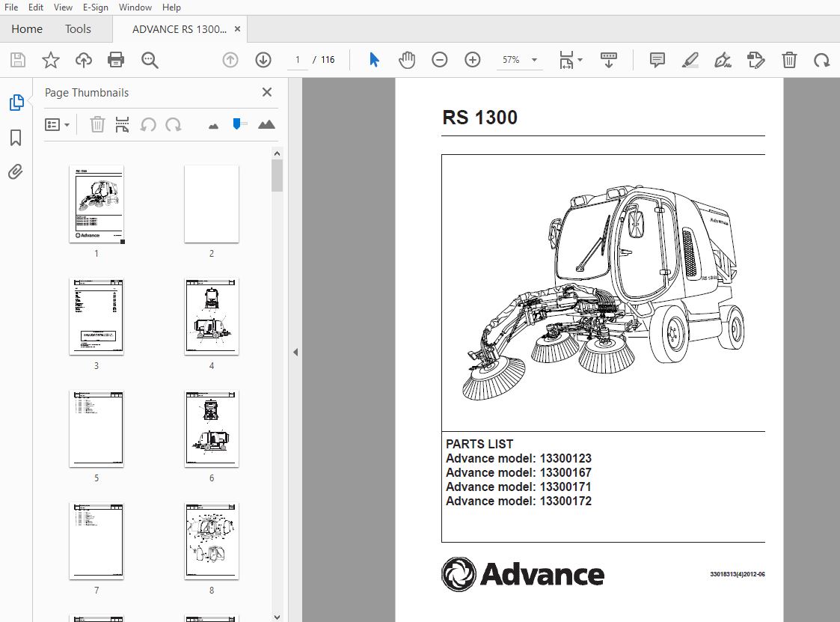
Task: Open the View menu
Action: (63, 7)
